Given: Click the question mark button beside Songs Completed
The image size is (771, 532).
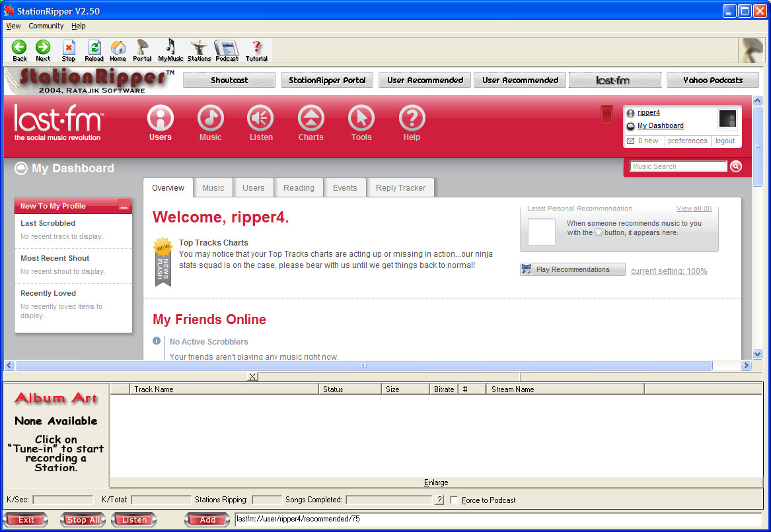Looking at the screenshot, I should 440,500.
